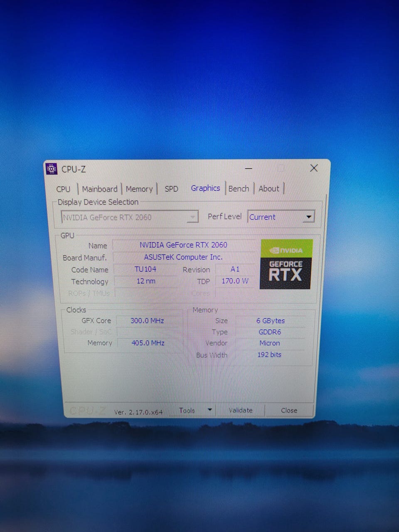Click the TU104 code name value
Screen dimensions: 399x532
[x=145, y=269]
